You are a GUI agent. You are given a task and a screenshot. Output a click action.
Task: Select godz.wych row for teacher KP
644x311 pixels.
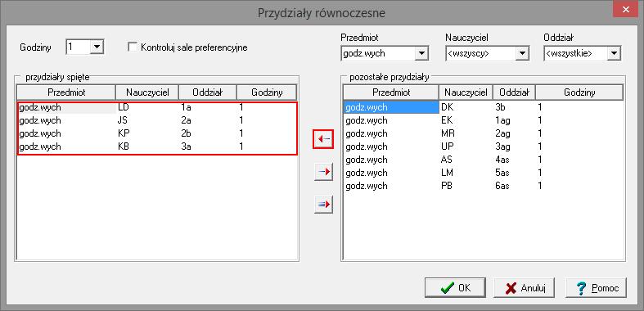(x=157, y=133)
